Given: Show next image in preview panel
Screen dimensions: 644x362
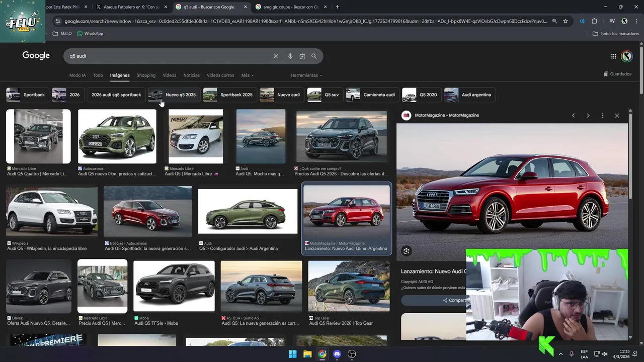Looking at the screenshot, I should click(588, 116).
